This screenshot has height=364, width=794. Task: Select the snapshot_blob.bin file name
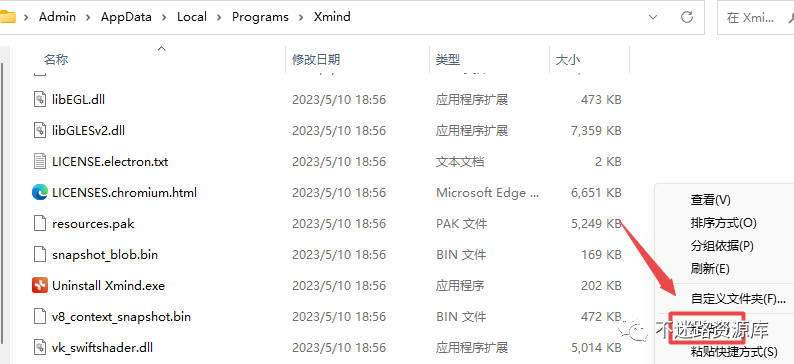105,254
